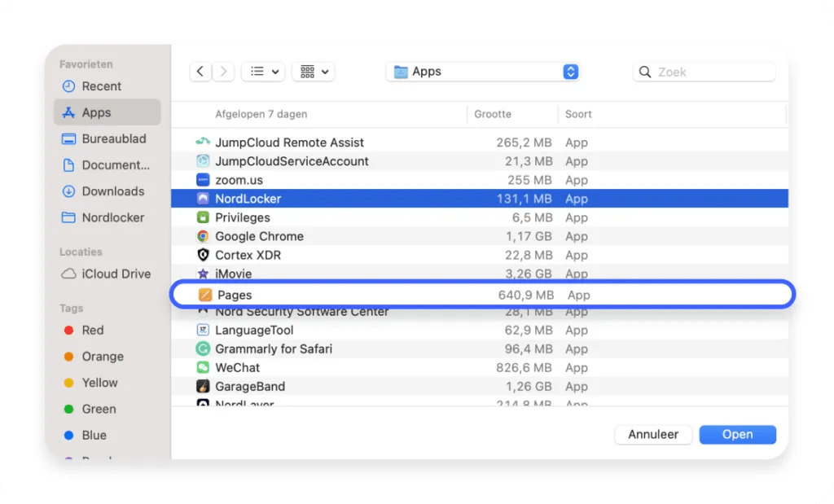
Task: Select LanguageTool in the file list
Action: (x=480, y=330)
